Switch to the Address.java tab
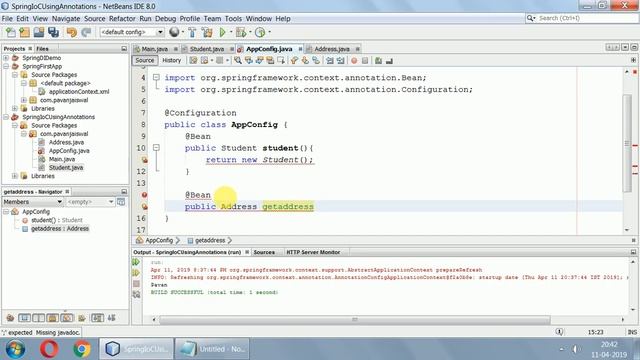Viewport: 640px width, 360px height. tap(332, 49)
